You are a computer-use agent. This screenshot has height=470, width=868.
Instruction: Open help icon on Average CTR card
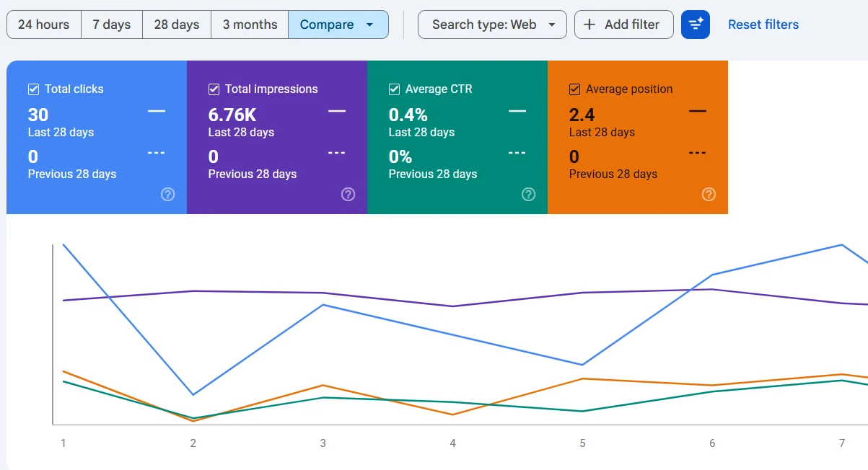(529, 194)
